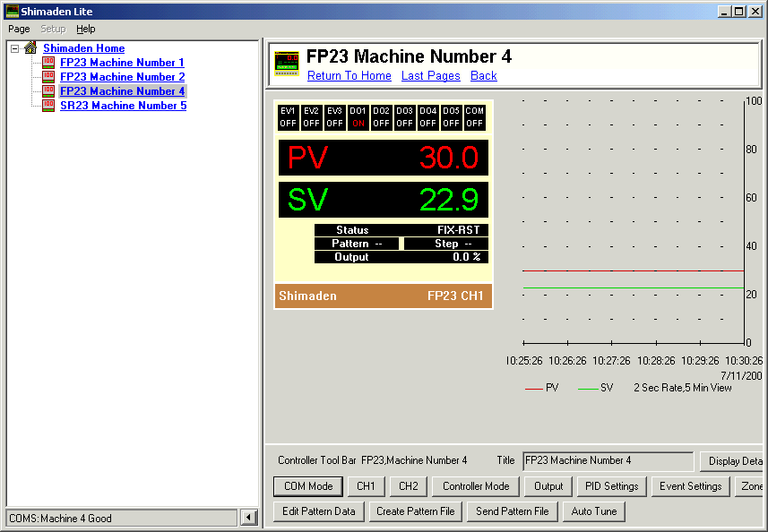Screen dimensions: 768x532
Task: Click the FP23 Machine Number 1 controller icon
Action: [x=48, y=63]
